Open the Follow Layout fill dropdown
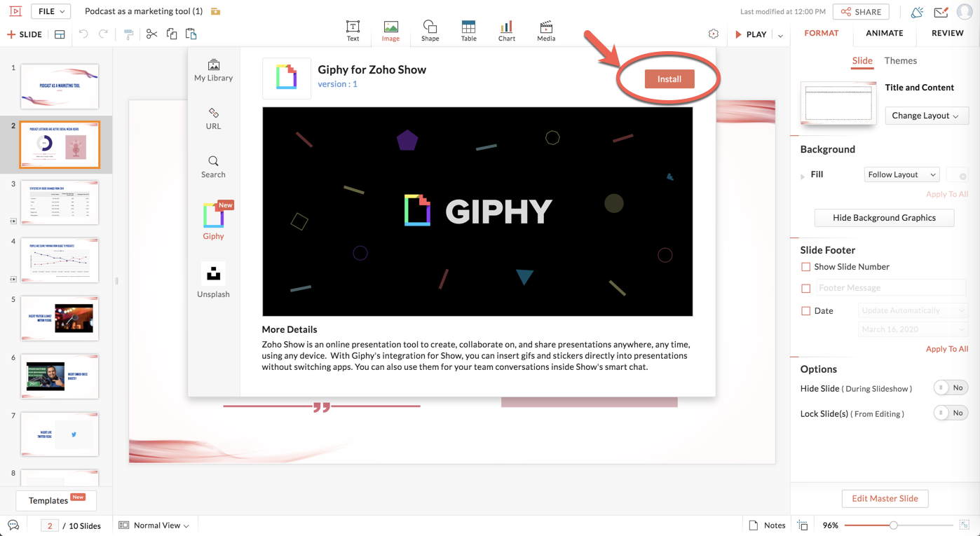 click(x=901, y=174)
